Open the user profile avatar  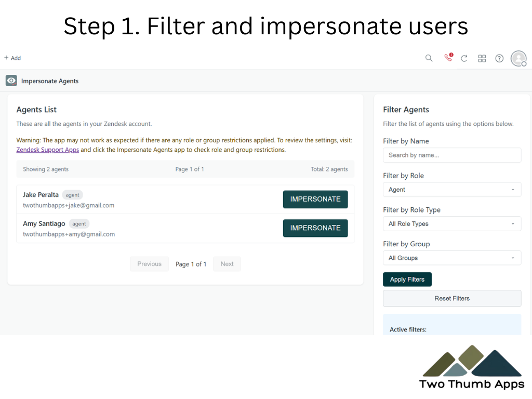click(x=518, y=58)
